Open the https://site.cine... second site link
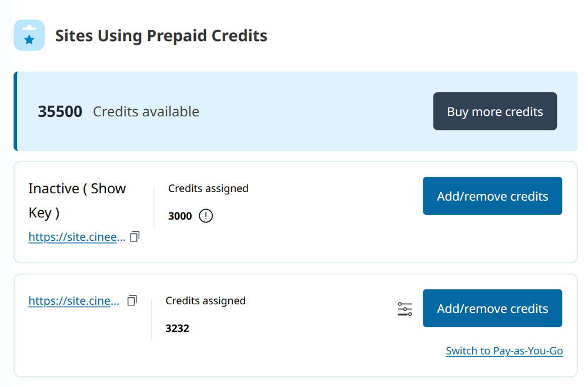The image size is (588, 387). click(x=74, y=301)
